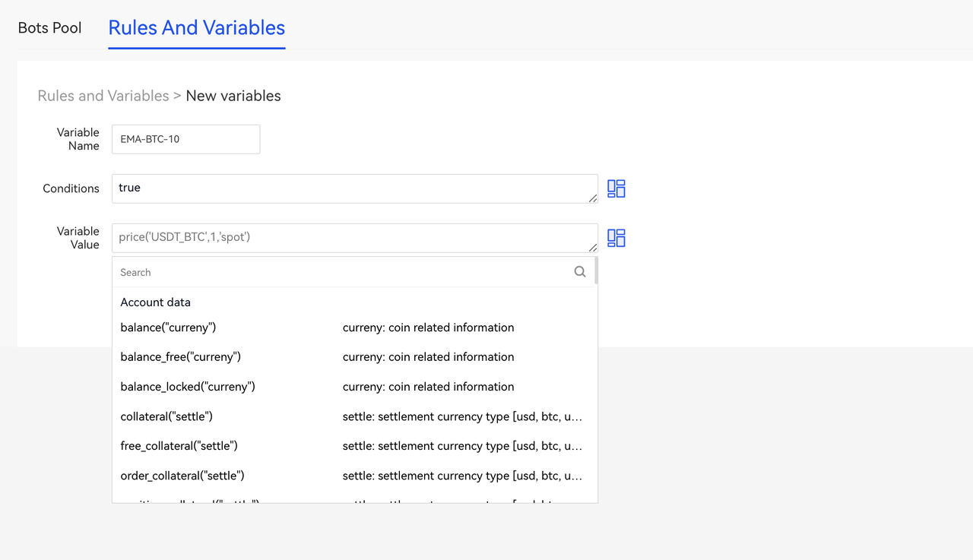Toggle function picker icon beside Variable Value
The height and width of the screenshot is (560, 973).
point(616,238)
